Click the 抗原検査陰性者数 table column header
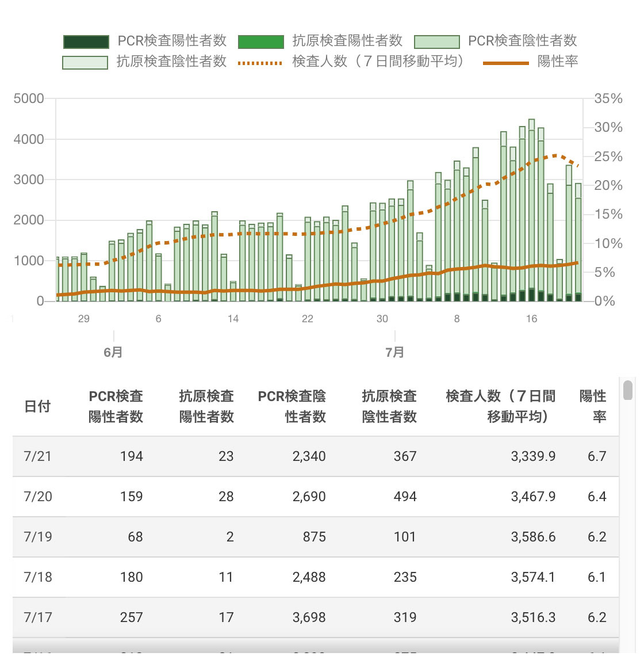The height and width of the screenshot is (660, 644). pos(389,406)
